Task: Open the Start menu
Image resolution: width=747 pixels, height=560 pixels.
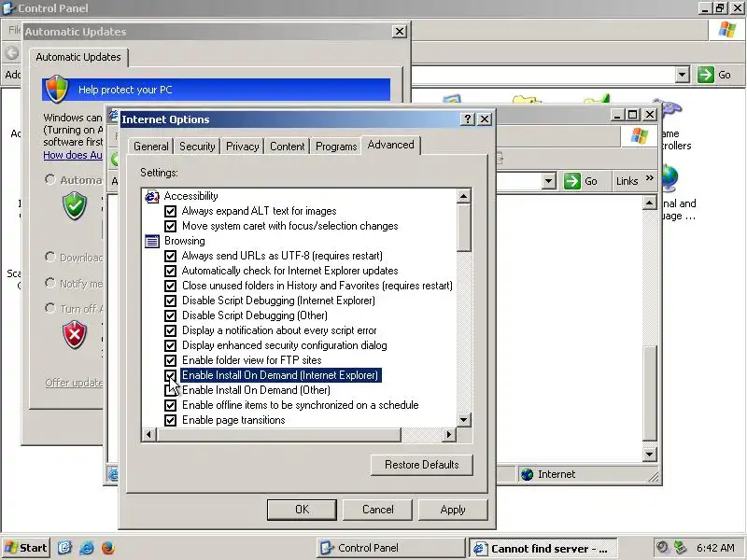Action: click(x=26, y=548)
